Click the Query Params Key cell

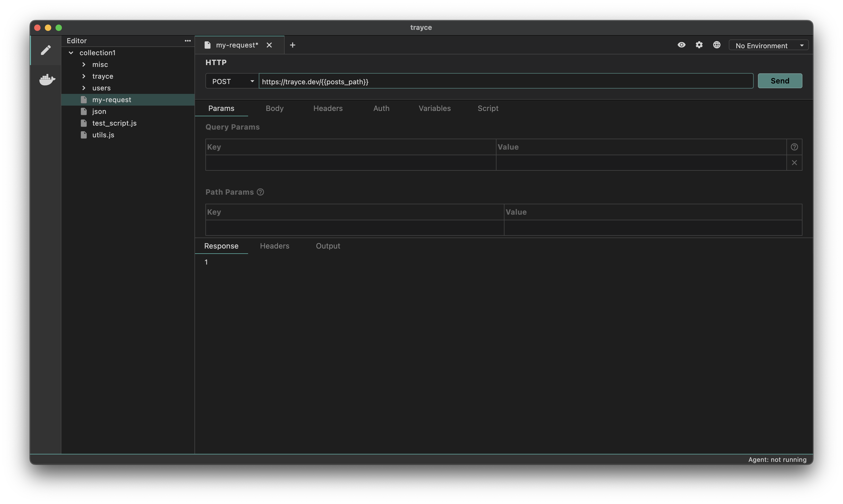(351, 163)
